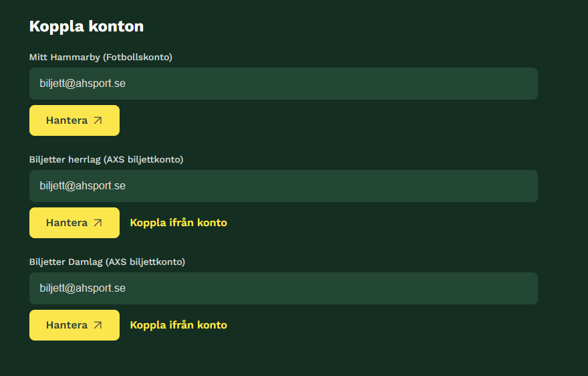The image size is (588, 376).
Task: Focus the Biljetter herrlag email input field
Action: [283, 186]
